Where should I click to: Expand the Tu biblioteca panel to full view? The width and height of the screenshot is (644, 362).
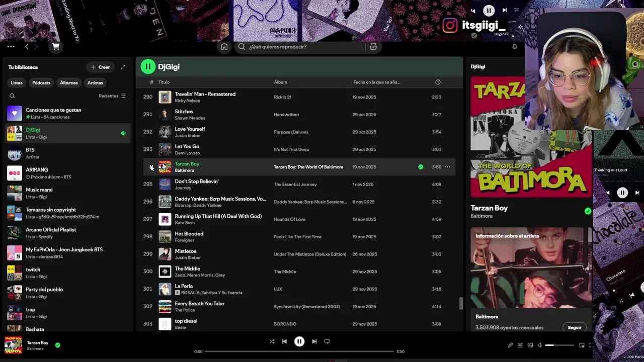pyautogui.click(x=123, y=67)
